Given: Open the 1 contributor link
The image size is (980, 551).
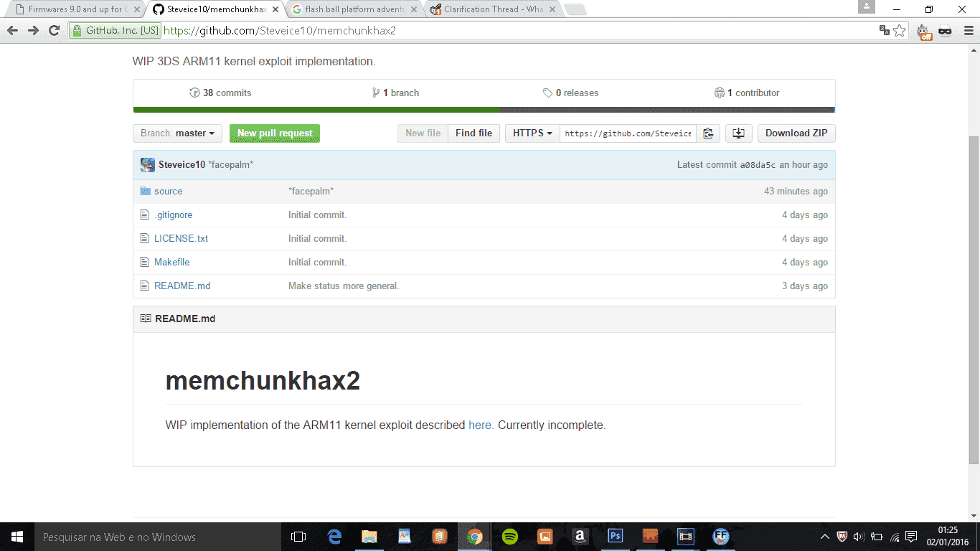Looking at the screenshot, I should 747,93.
